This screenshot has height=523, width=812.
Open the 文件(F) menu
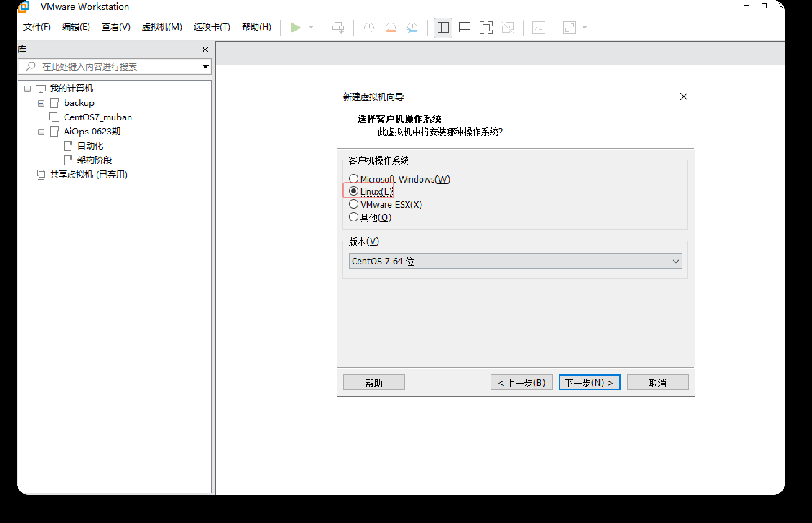(x=37, y=27)
